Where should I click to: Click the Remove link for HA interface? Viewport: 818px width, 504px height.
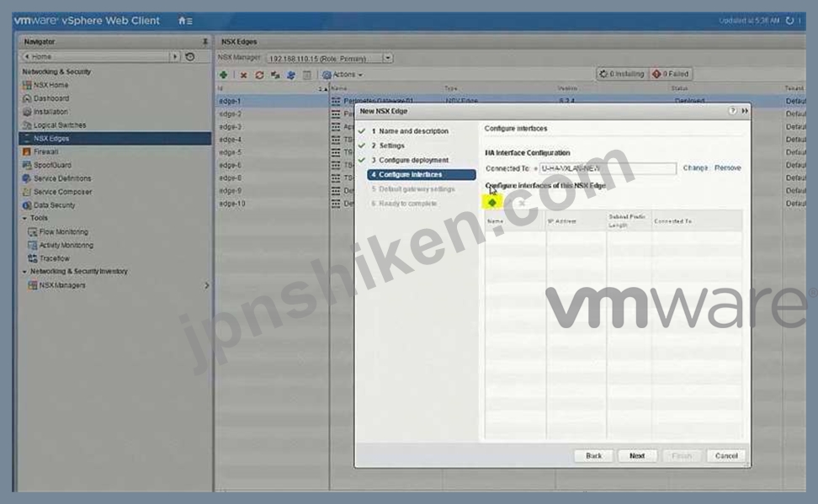click(728, 168)
